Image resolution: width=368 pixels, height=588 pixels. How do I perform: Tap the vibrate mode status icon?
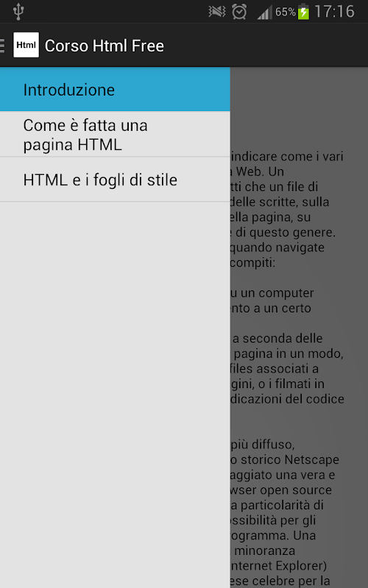(217, 12)
